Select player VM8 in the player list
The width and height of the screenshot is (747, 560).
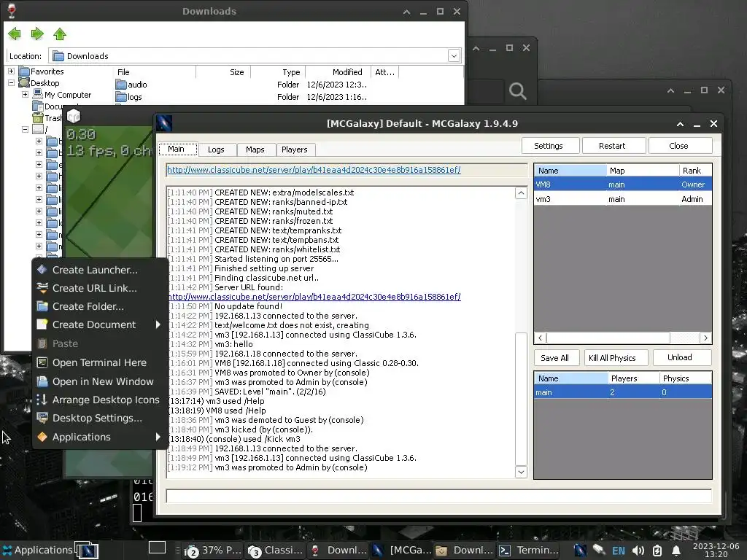click(x=623, y=184)
